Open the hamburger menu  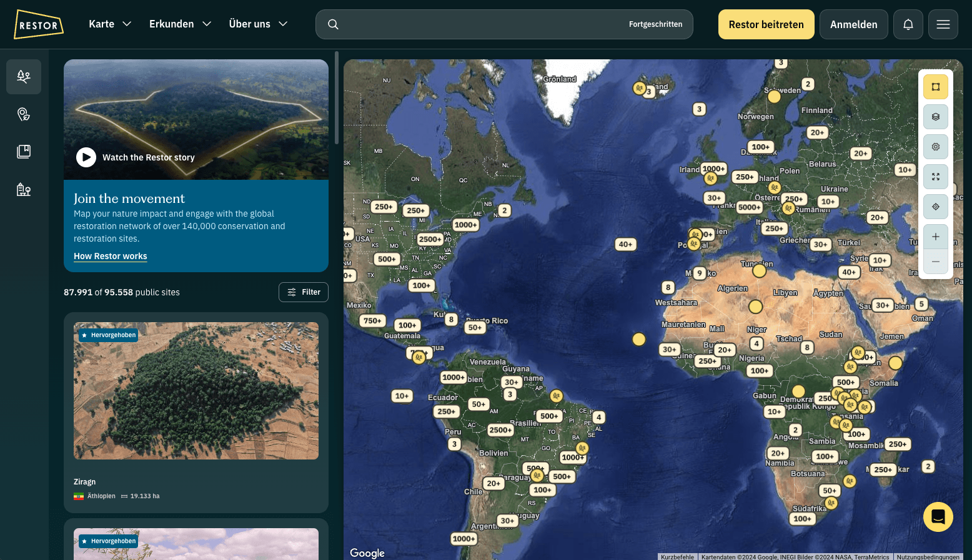(x=943, y=24)
